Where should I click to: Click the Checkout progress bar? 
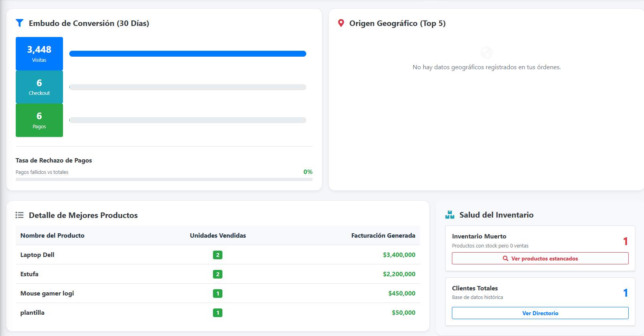(x=188, y=87)
